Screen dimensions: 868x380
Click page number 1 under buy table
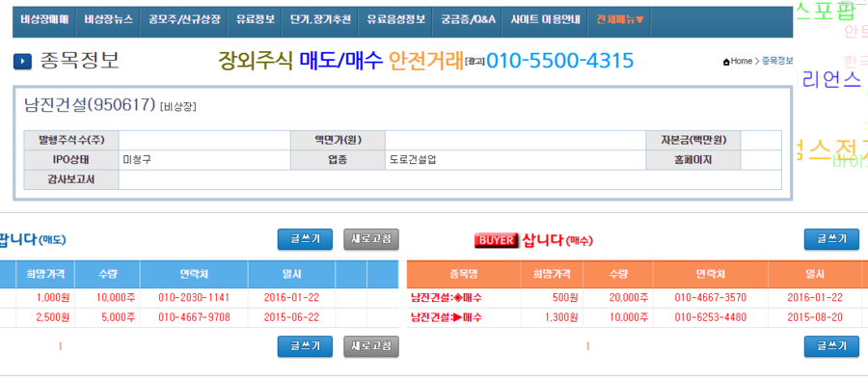point(587,347)
